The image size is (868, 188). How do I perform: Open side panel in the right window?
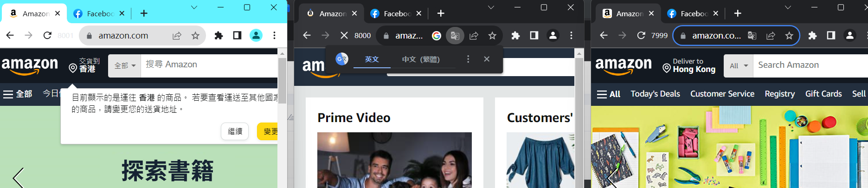click(831, 35)
